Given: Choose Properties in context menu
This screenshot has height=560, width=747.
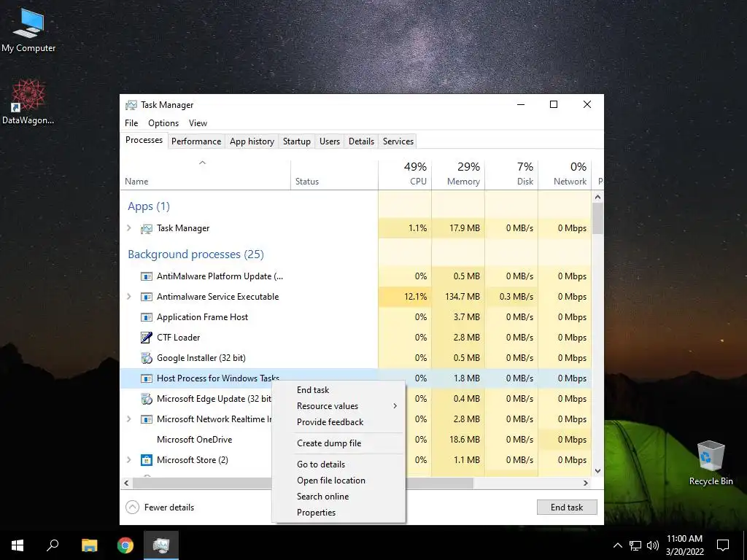Looking at the screenshot, I should coord(339,513).
